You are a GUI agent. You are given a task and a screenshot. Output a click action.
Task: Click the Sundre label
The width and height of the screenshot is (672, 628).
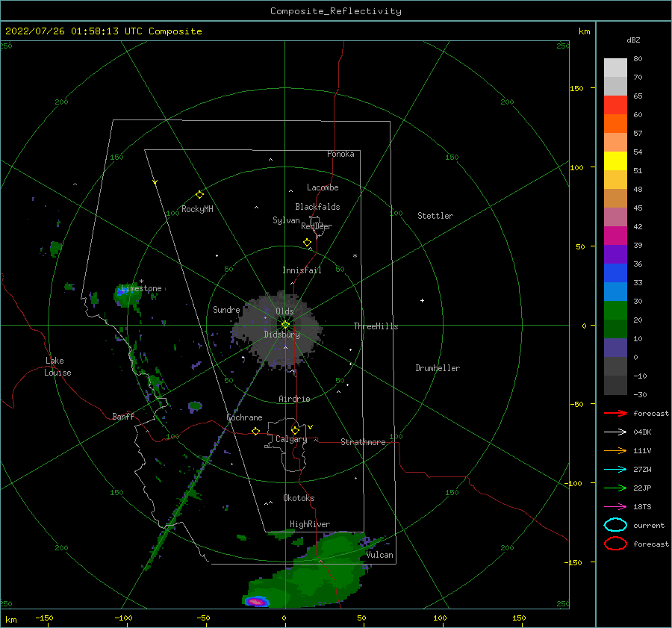tap(226, 309)
